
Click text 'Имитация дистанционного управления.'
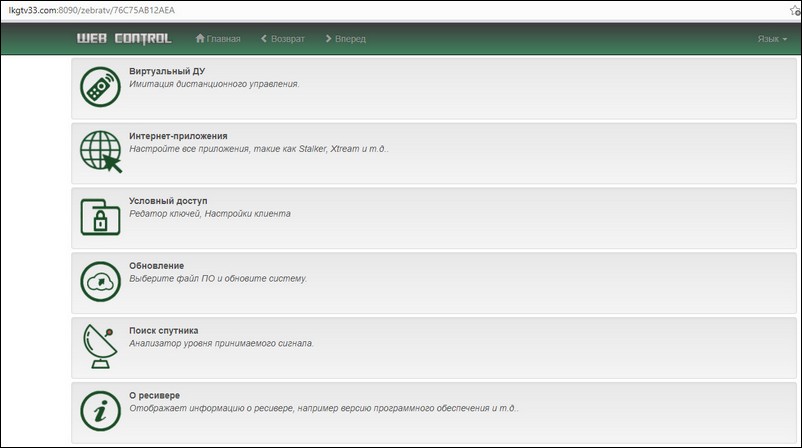tap(214, 84)
